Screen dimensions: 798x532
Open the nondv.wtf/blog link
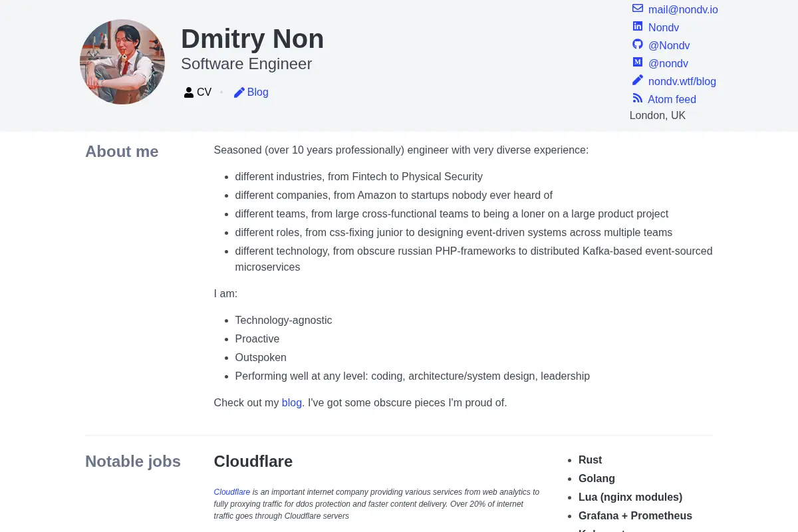682,81
